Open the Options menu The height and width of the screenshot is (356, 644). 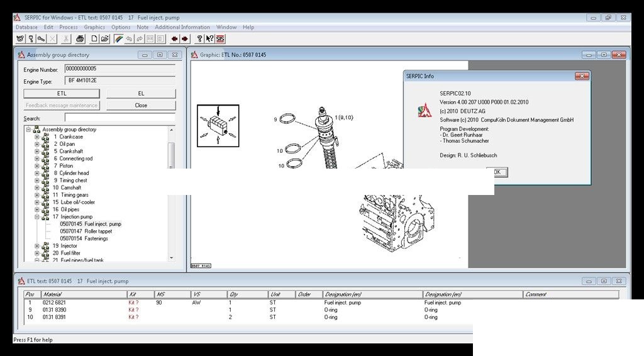tap(121, 27)
